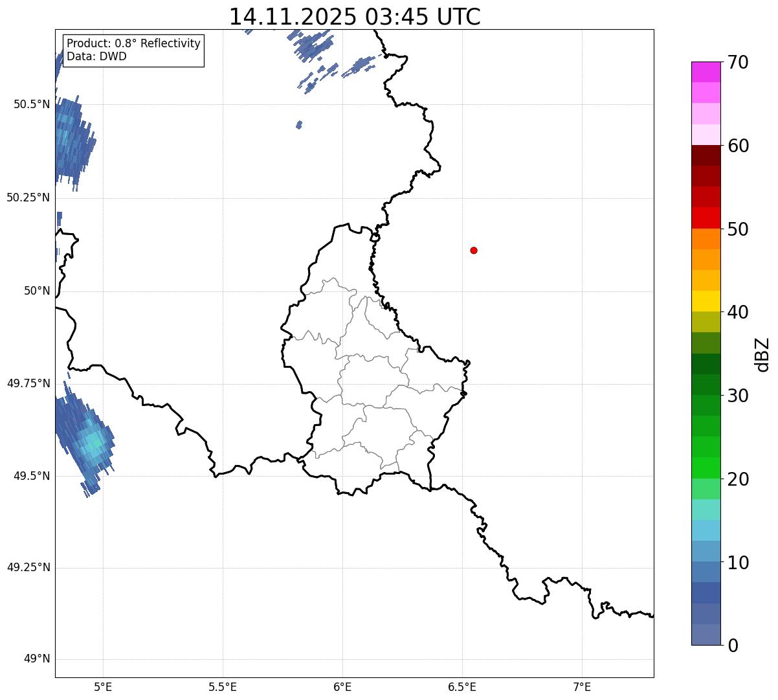
Task: Click the colorbar tick label 20
Action: coord(738,479)
